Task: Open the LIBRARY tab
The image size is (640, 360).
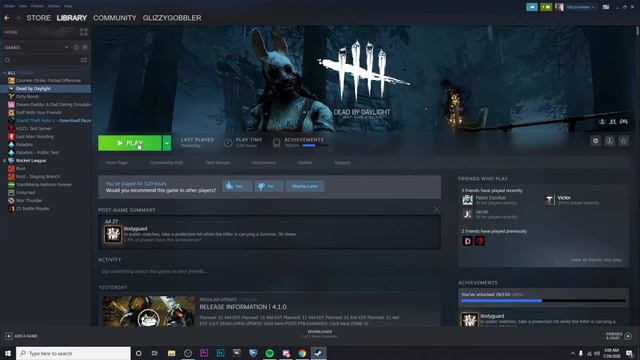Action: click(71, 18)
